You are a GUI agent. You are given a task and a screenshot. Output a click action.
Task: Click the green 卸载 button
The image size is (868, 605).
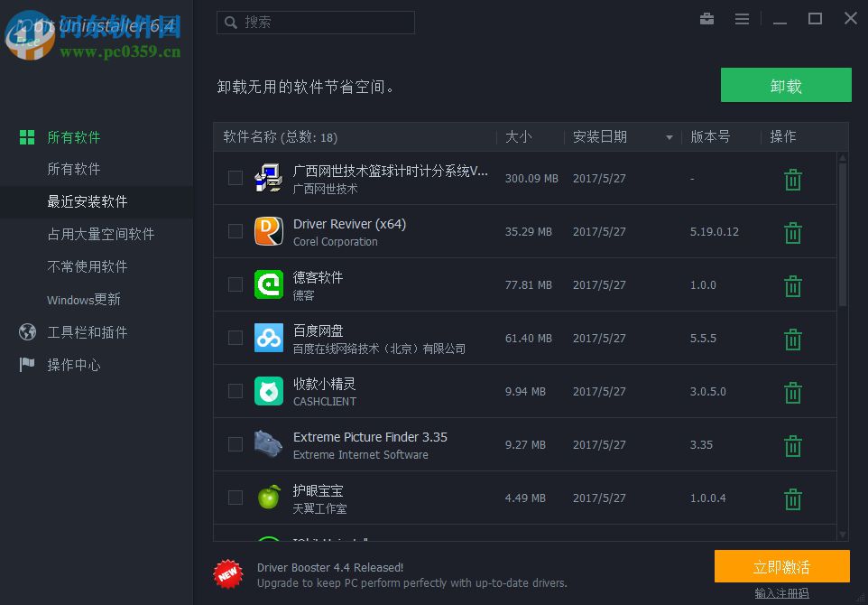786,85
